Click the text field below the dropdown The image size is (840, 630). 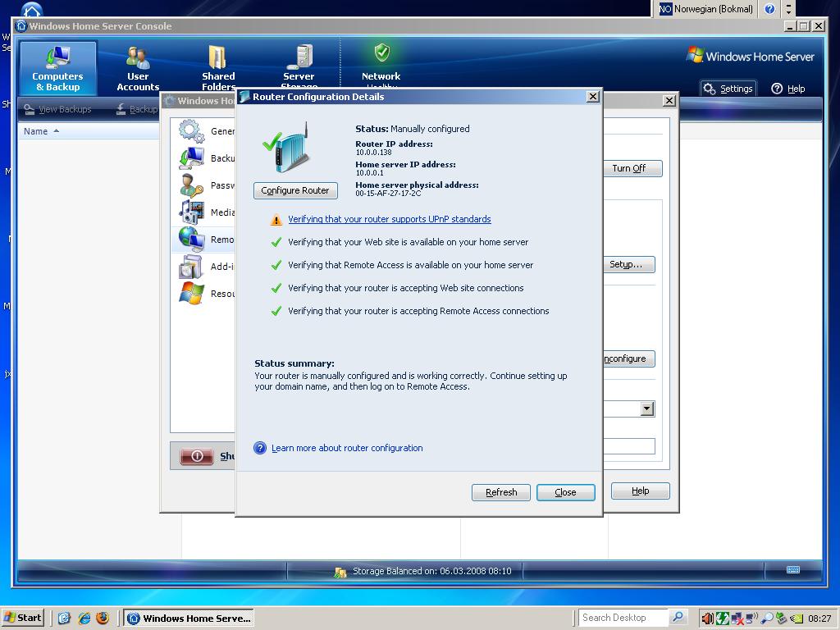point(629,446)
